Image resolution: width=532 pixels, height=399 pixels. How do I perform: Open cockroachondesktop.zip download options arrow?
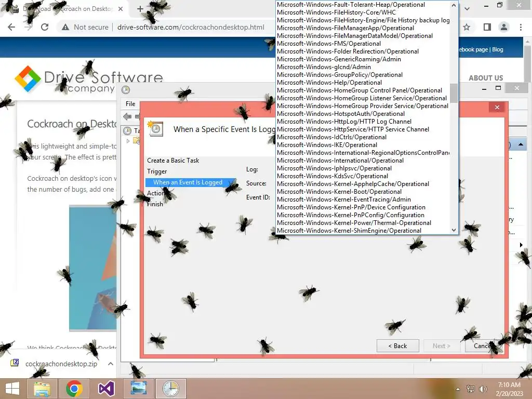[111, 364]
